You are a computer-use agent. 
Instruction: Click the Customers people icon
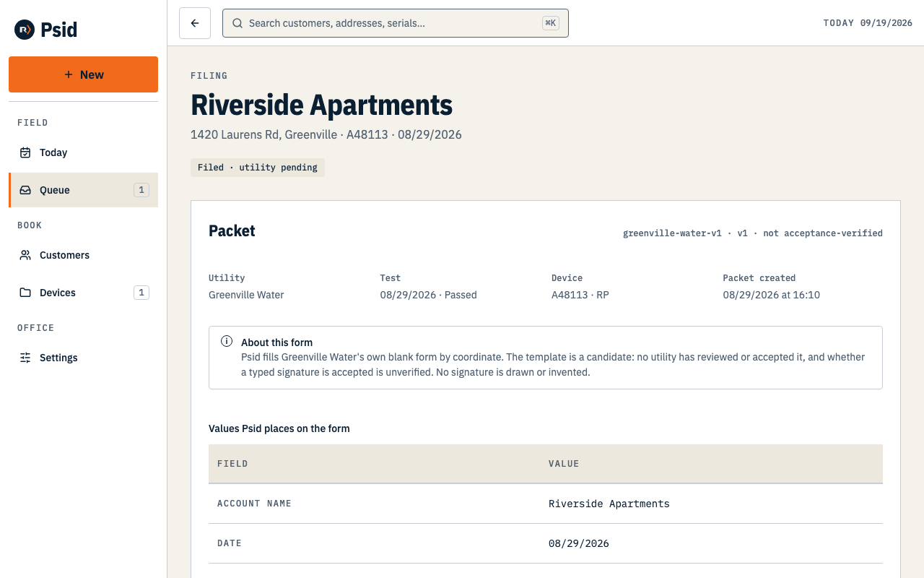(25, 255)
